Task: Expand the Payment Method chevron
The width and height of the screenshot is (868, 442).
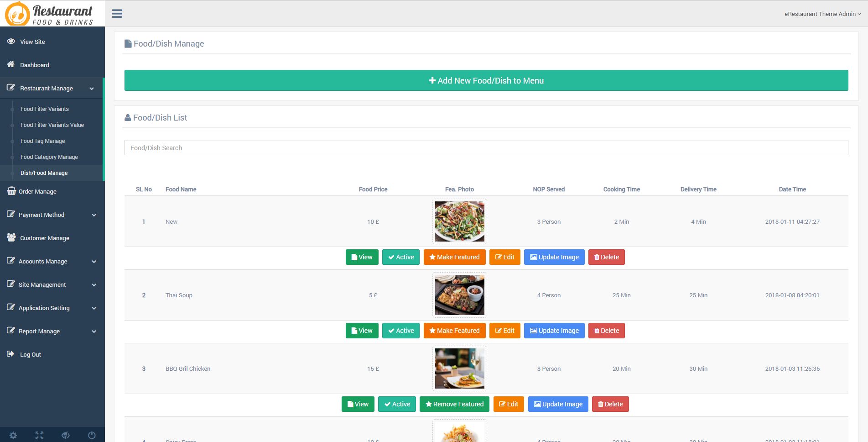Action: 94,215
